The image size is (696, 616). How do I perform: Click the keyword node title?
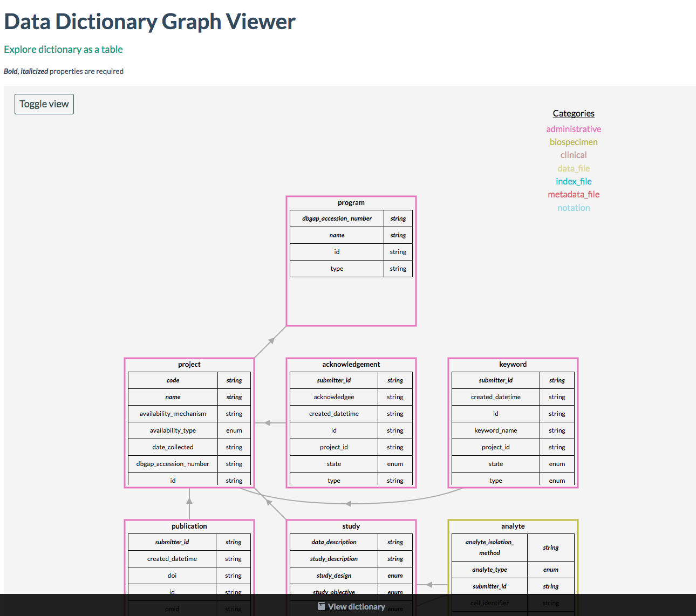[x=513, y=365]
